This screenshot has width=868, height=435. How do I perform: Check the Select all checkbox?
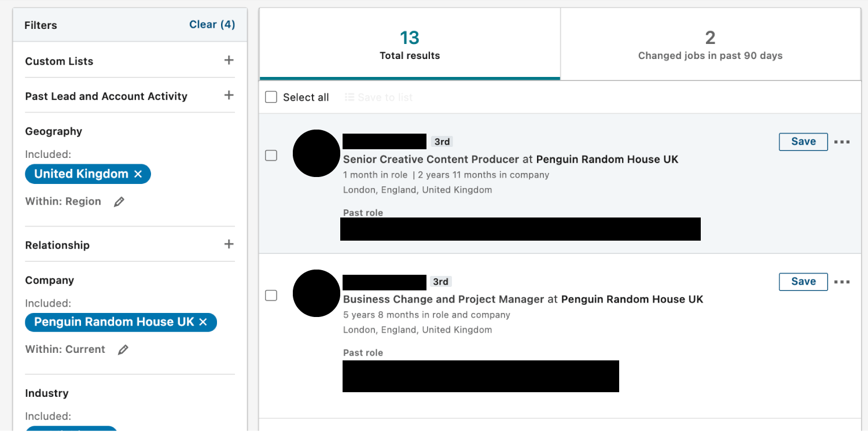click(271, 97)
